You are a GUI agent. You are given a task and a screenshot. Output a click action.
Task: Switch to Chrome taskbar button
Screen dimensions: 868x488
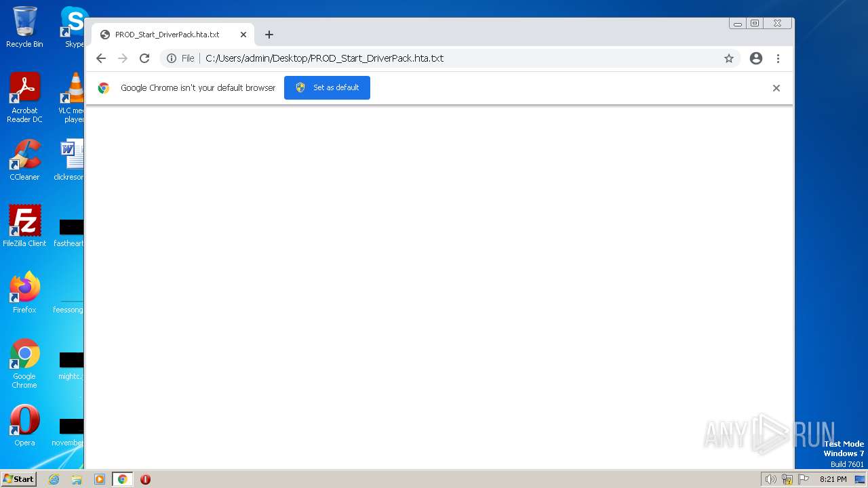pos(122,479)
